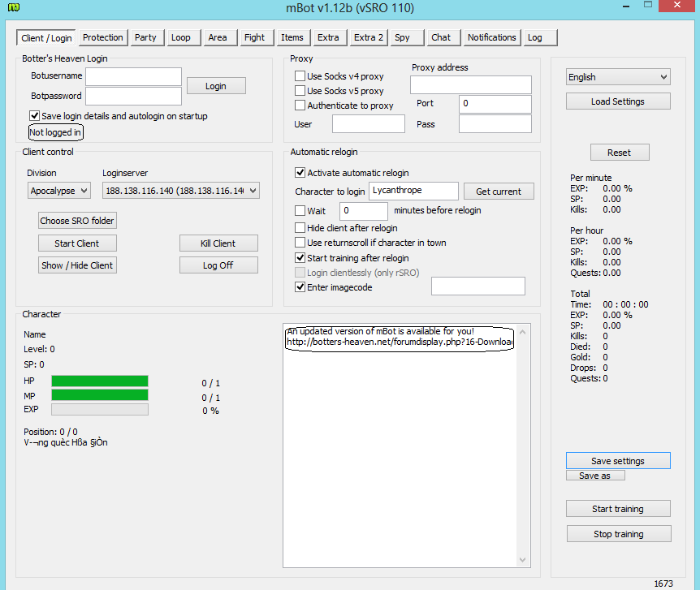Click the Botpassword input field
The image size is (700, 590).
tap(133, 96)
